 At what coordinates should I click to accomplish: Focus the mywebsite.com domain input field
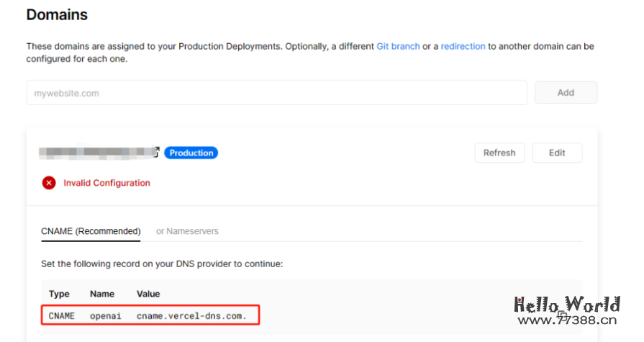(277, 93)
